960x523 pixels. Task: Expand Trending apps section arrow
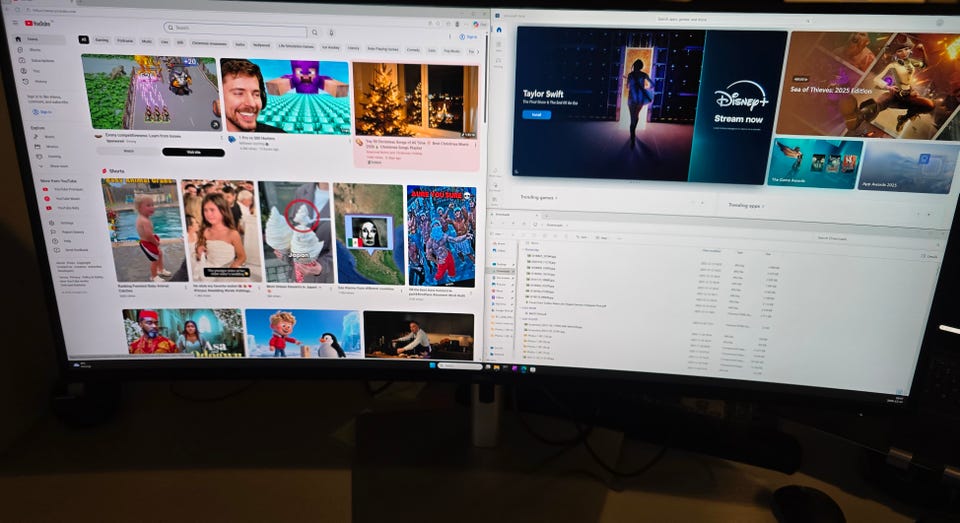[x=763, y=206]
